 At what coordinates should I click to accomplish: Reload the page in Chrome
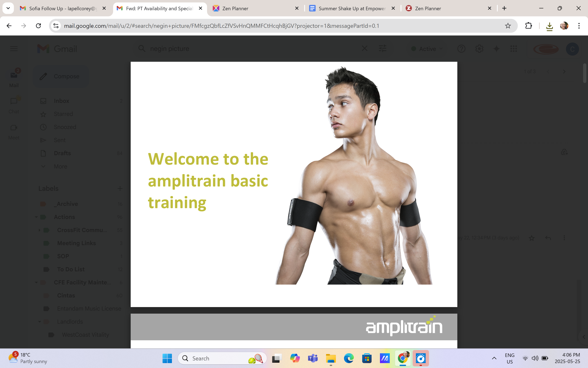coord(38,26)
